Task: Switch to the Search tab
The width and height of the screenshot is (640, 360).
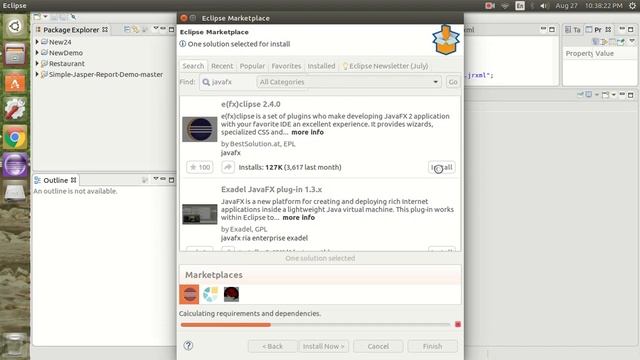Action: (x=193, y=66)
